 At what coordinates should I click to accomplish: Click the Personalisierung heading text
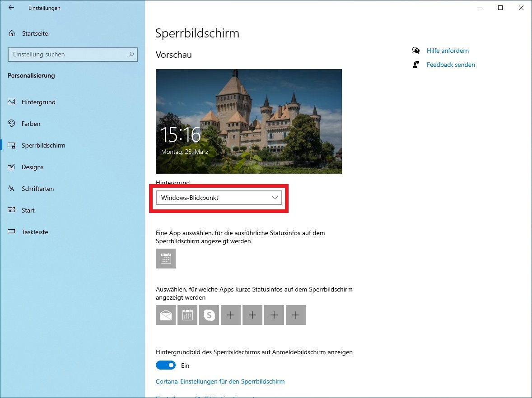31,75
